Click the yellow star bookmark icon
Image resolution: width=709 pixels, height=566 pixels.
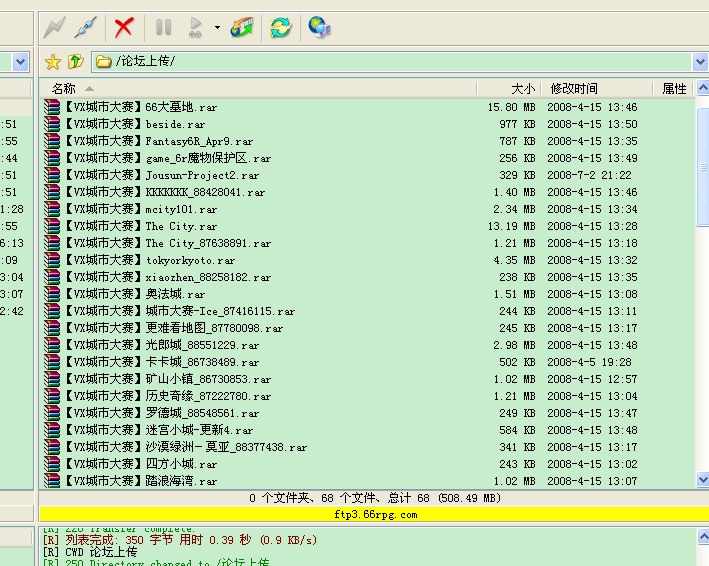[53, 61]
